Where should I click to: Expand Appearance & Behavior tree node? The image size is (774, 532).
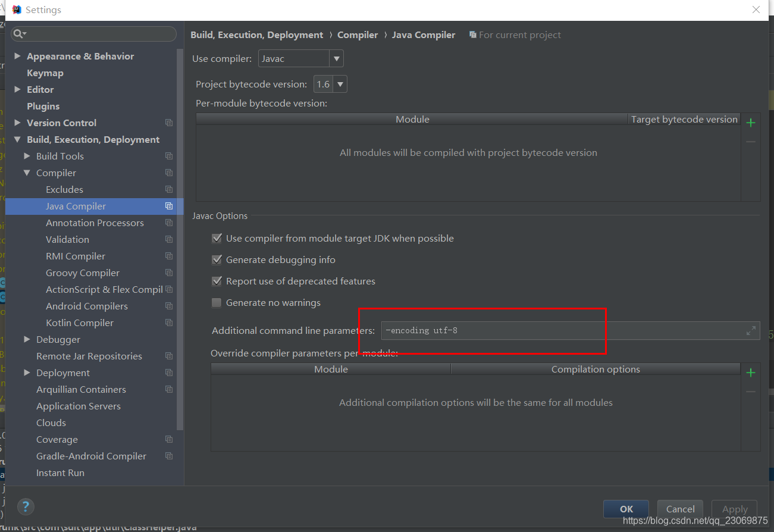[17, 56]
